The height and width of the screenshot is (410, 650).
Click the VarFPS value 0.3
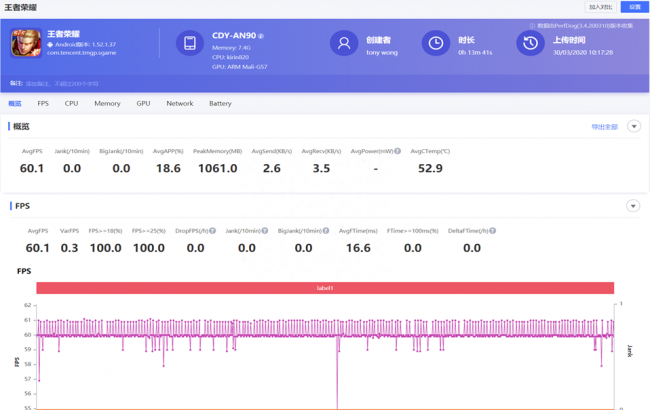[69, 248]
